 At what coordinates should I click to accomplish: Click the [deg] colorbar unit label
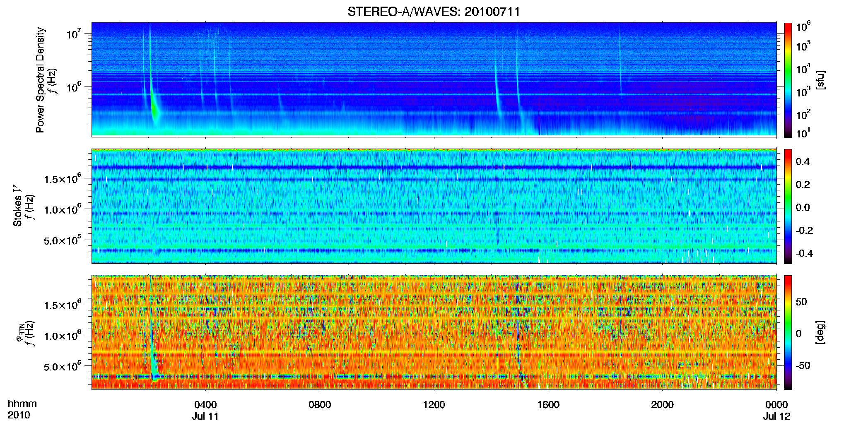[x=820, y=332]
